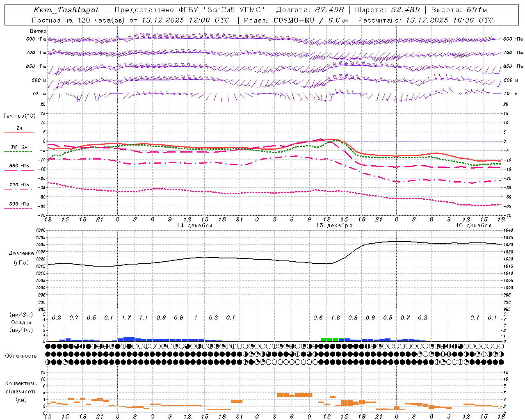Click the '15 декабря' date label

click(334, 226)
